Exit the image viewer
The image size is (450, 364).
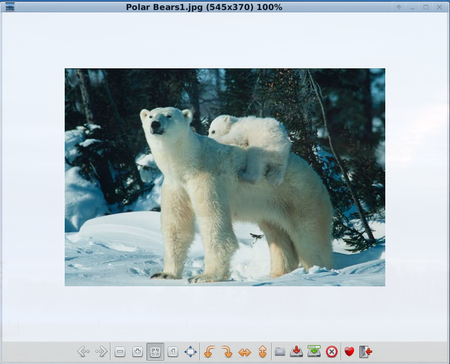(366, 351)
